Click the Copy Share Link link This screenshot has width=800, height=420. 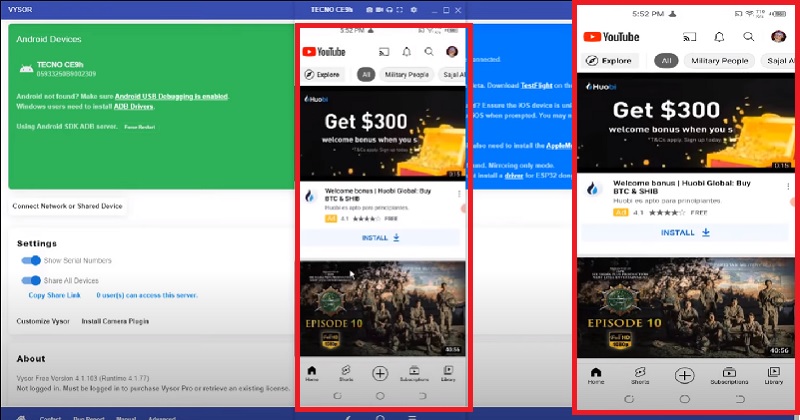coord(56,296)
